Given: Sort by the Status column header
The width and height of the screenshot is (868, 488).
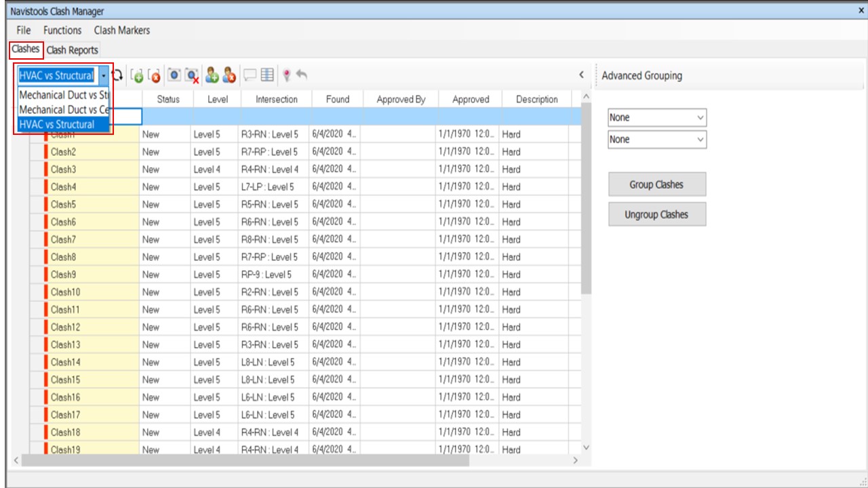Looking at the screenshot, I should [168, 99].
